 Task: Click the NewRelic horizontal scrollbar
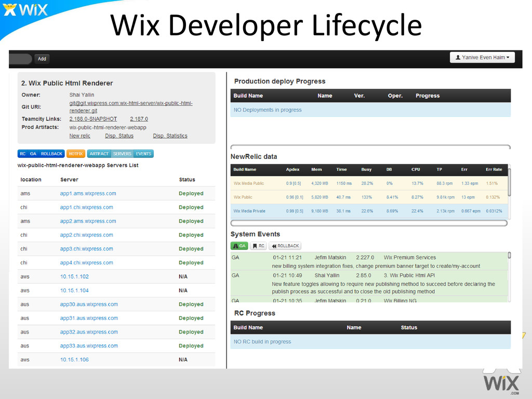[x=369, y=223]
